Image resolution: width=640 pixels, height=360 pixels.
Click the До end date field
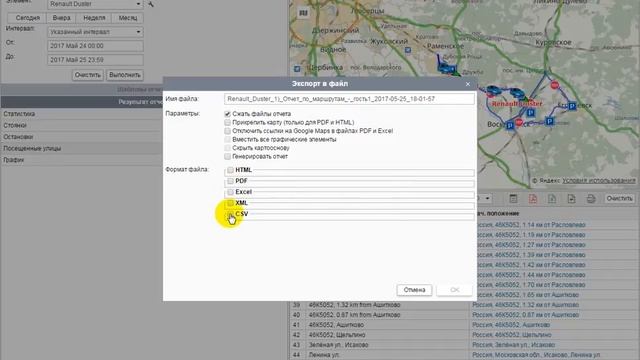coord(95,60)
